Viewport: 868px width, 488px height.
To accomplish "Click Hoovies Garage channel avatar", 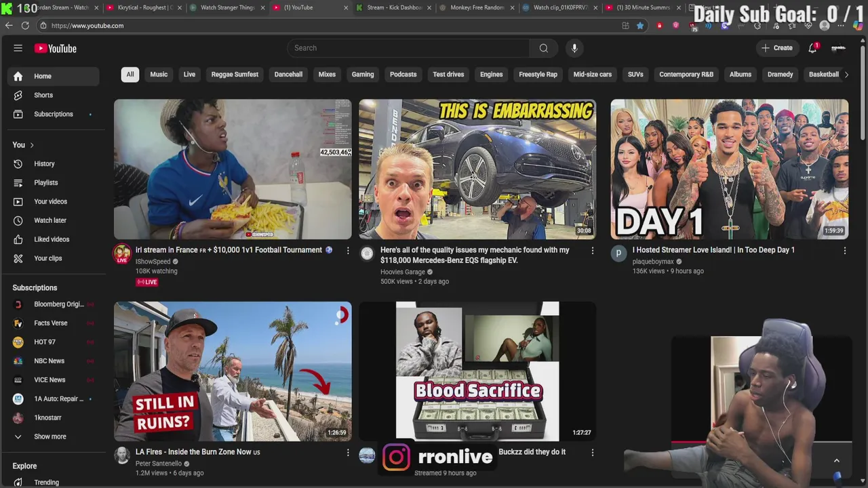I will tap(367, 253).
